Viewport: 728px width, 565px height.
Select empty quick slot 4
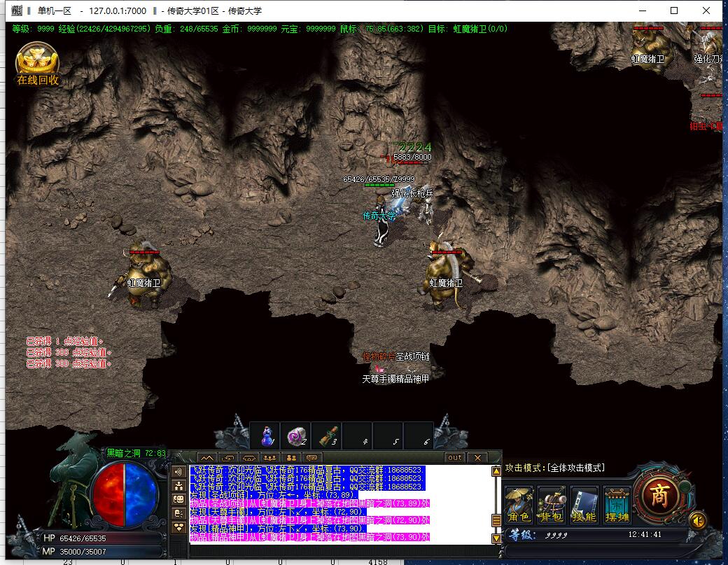(x=358, y=436)
